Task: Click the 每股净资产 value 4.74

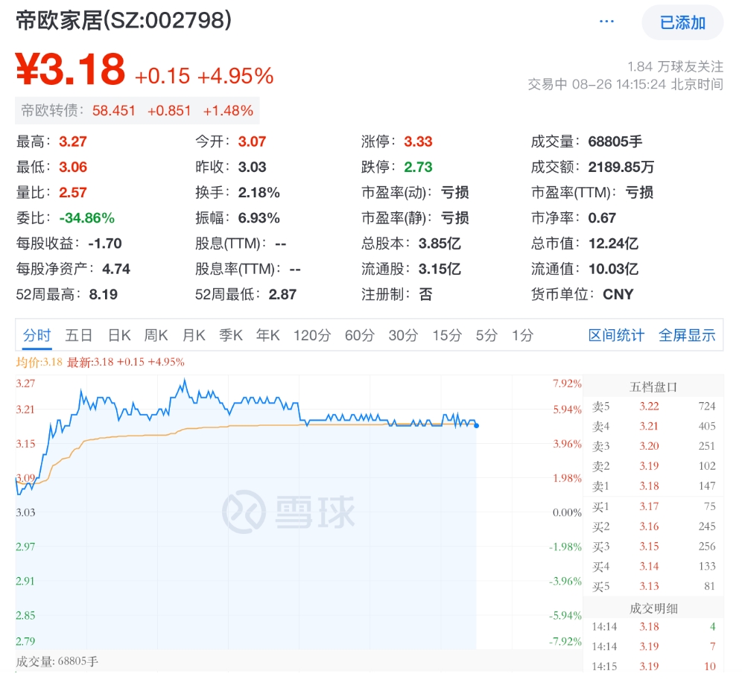Action: (116, 269)
